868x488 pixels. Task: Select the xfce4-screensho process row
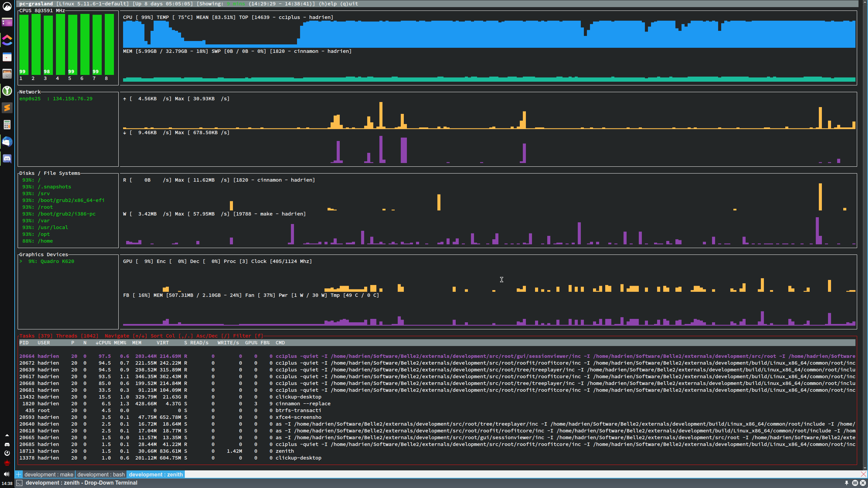pos(437,417)
